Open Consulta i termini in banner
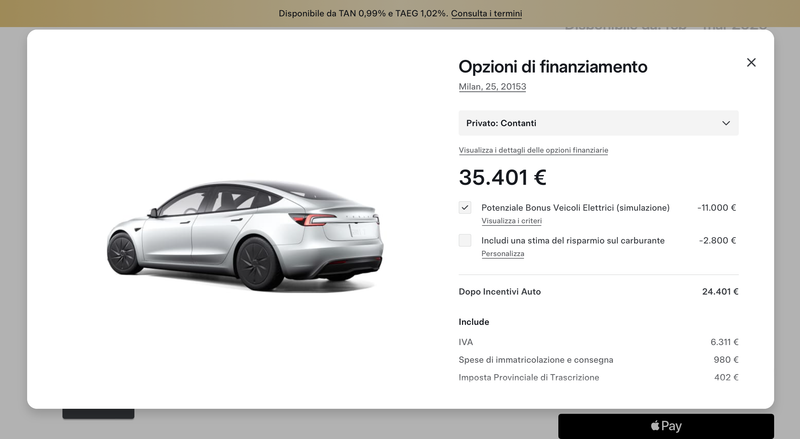The image size is (800, 439). pyautogui.click(x=486, y=14)
